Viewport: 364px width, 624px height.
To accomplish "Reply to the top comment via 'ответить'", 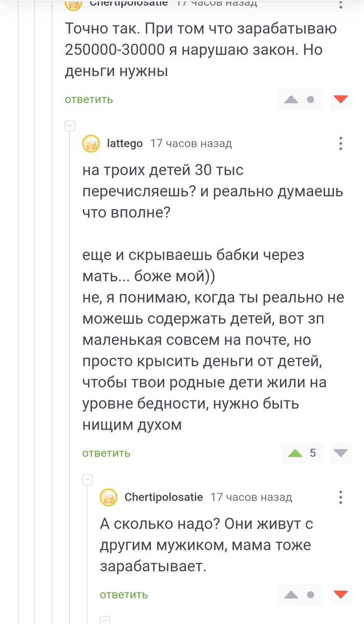I will (89, 99).
